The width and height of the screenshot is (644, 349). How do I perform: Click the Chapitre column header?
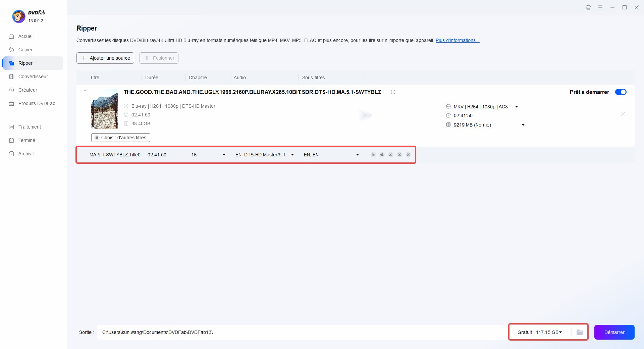198,78
